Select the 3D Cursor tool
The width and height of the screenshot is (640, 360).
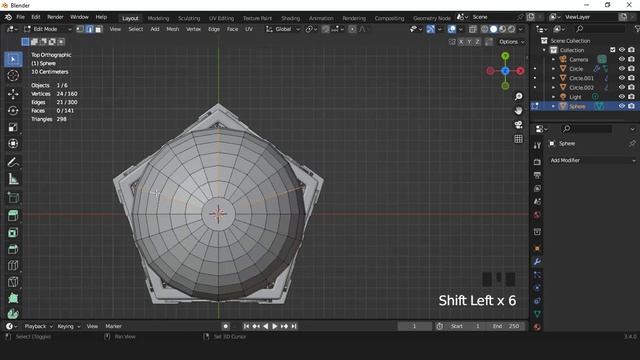coord(13,76)
